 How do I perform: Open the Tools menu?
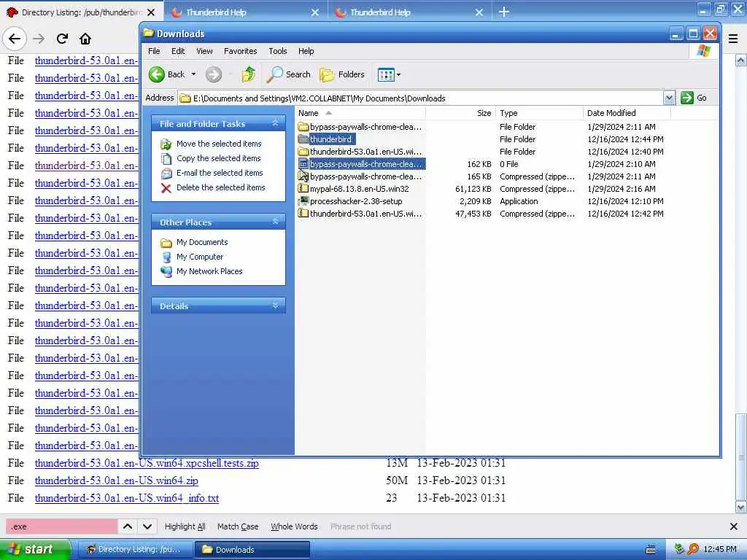(x=278, y=51)
